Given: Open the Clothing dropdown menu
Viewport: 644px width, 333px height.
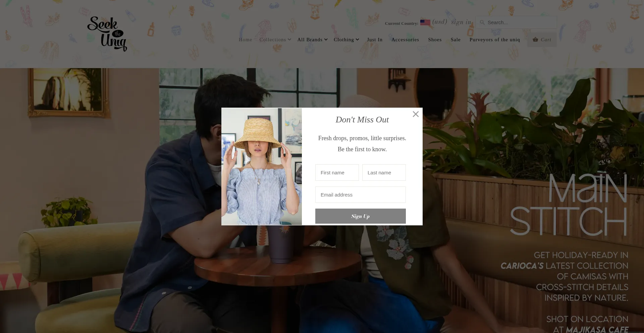Looking at the screenshot, I should point(346,40).
